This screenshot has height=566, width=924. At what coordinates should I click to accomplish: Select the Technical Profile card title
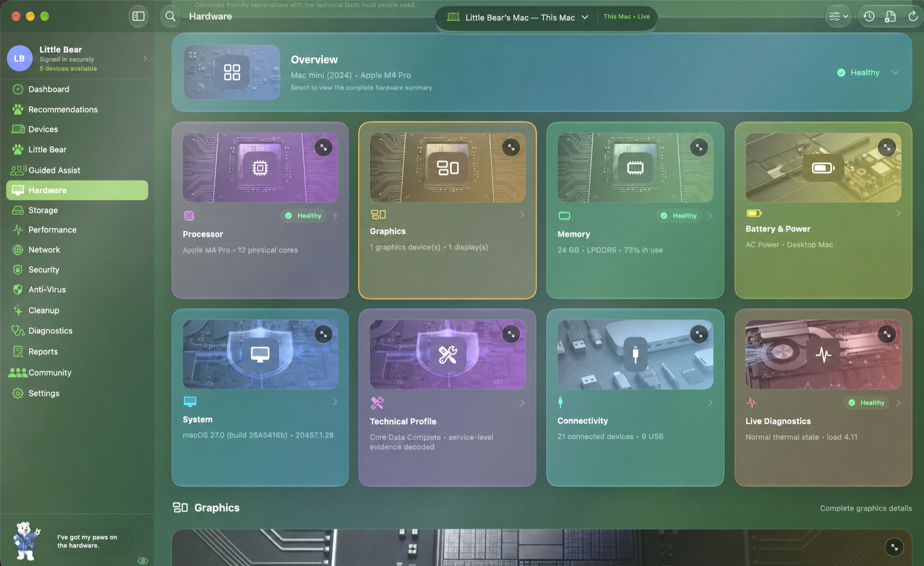coord(403,421)
